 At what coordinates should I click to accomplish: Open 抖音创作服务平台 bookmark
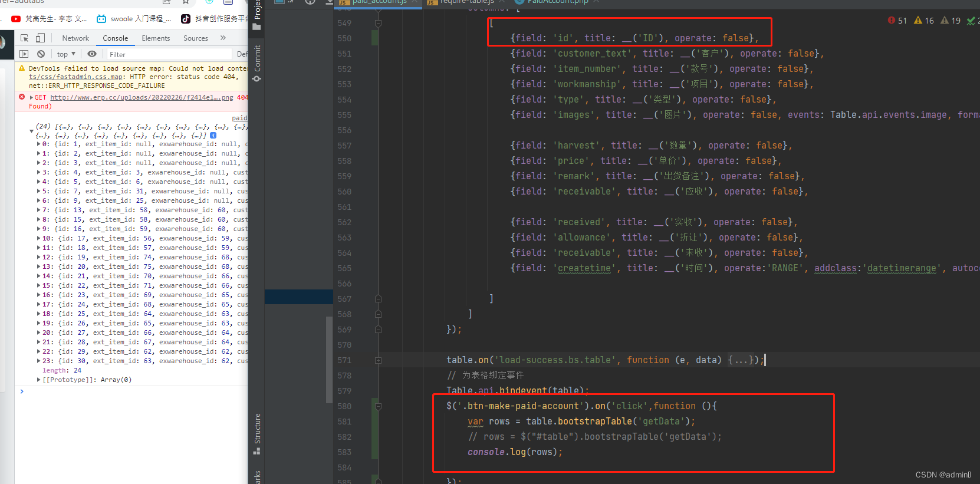pyautogui.click(x=214, y=19)
